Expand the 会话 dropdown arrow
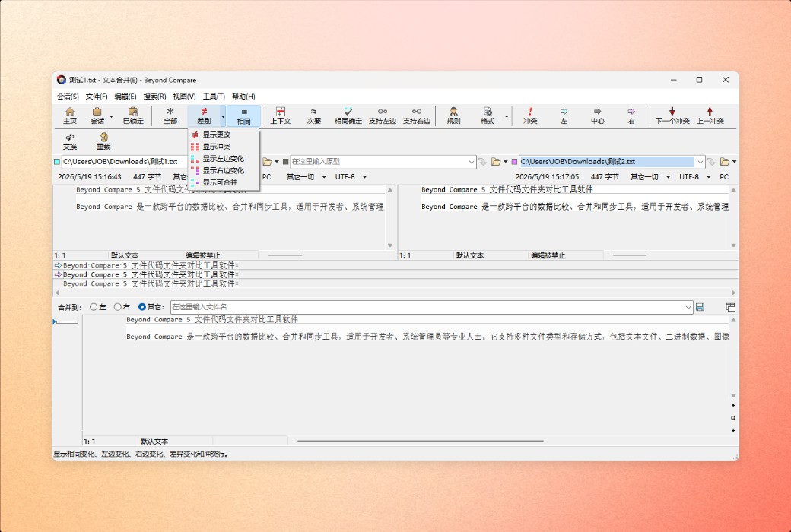This screenshot has height=532, width=791. coord(111,117)
